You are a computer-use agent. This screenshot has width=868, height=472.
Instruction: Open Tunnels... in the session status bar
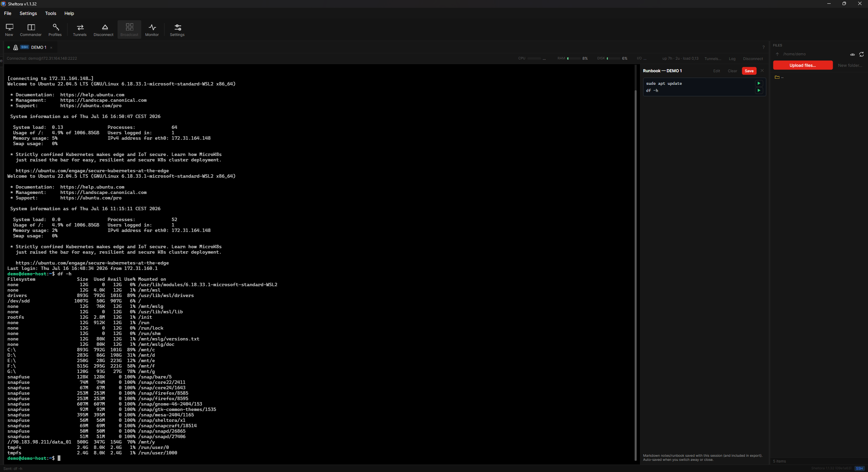[713, 59]
